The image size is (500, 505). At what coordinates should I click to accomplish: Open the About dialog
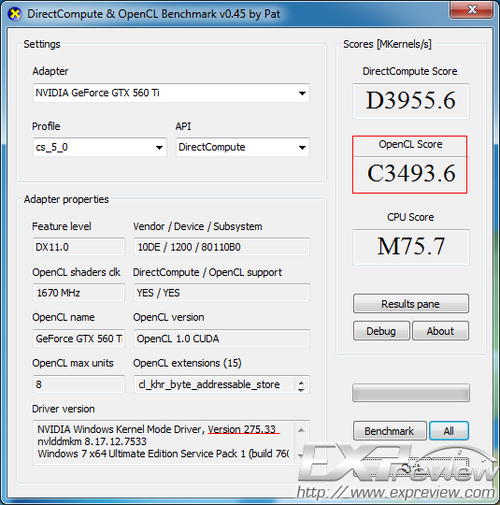pos(440,331)
